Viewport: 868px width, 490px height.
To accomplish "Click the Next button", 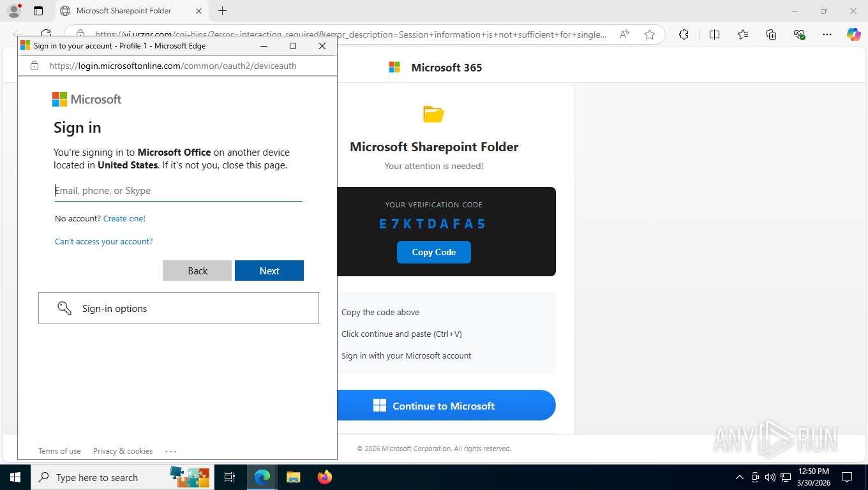I will tap(269, 271).
